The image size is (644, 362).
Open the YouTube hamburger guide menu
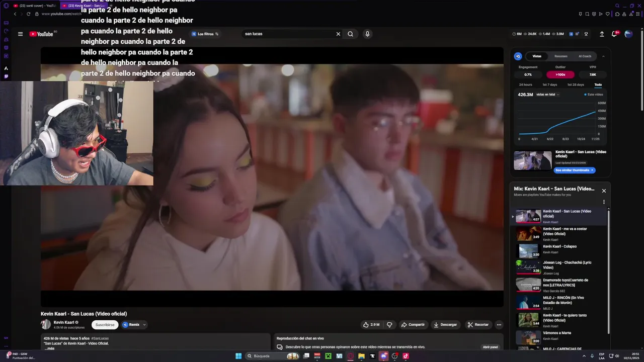pyautogui.click(x=20, y=34)
